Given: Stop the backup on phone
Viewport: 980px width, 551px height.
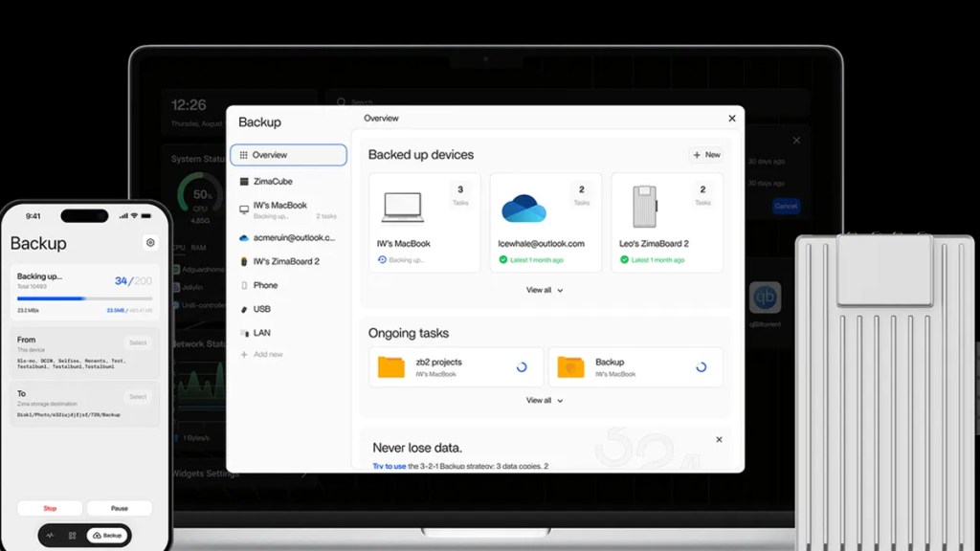Looking at the screenshot, I should [x=50, y=509].
